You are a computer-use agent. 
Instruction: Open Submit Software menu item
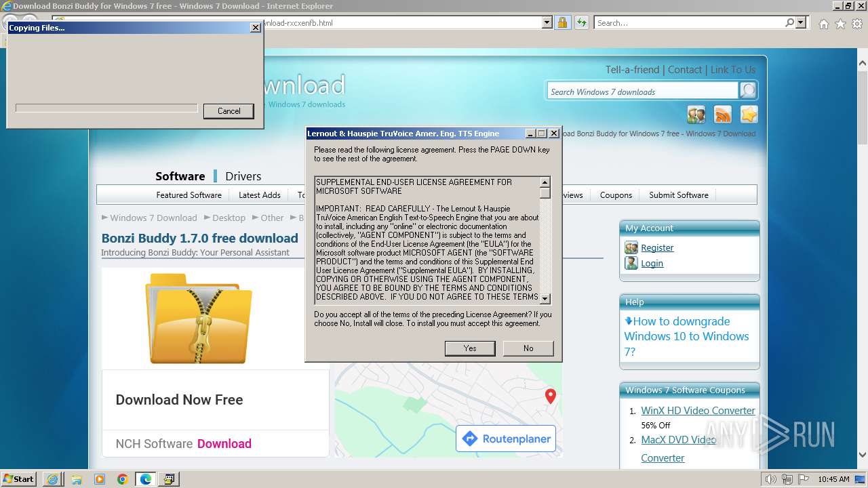pos(679,195)
